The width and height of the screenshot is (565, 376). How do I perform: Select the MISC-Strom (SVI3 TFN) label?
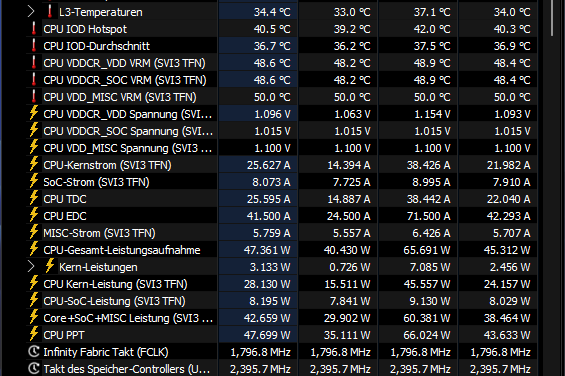[99, 233]
